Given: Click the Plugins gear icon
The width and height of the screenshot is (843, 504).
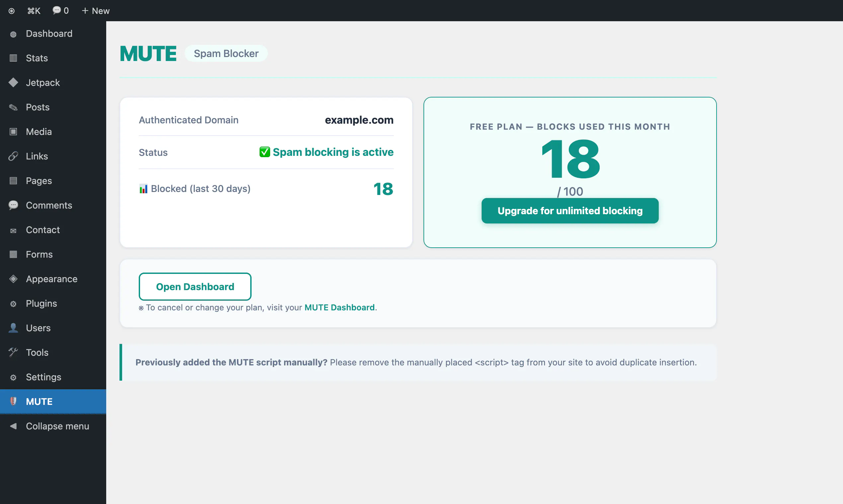Looking at the screenshot, I should (13, 304).
